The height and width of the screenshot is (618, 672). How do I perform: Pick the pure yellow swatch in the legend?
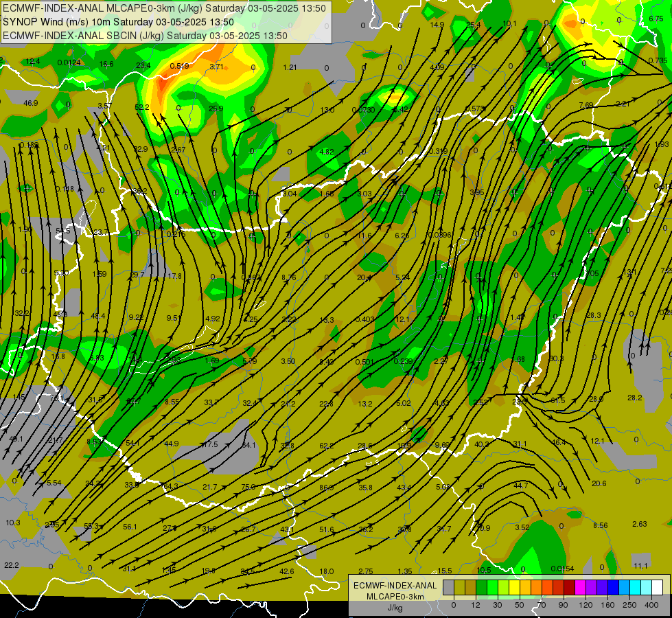click(x=514, y=587)
